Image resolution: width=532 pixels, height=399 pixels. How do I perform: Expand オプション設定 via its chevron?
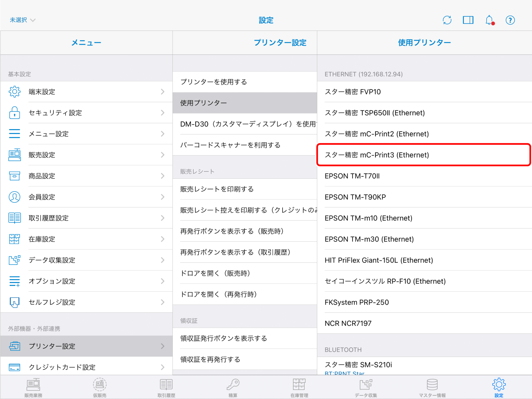(x=162, y=281)
